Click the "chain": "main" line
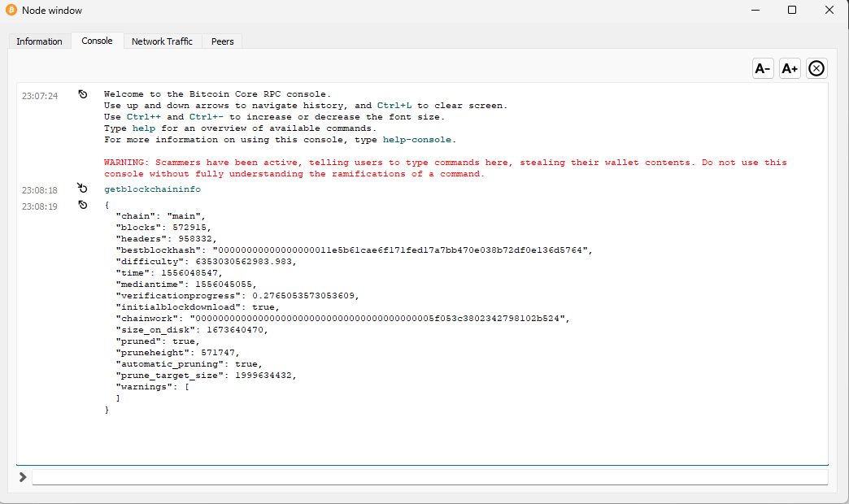The height and width of the screenshot is (504, 849). click(160, 216)
